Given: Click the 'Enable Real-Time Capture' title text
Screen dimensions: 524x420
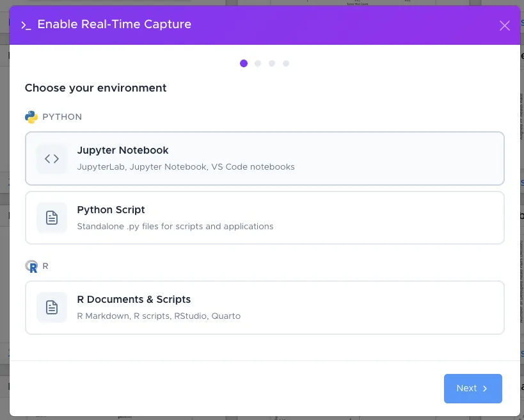Looking at the screenshot, I should (115, 24).
